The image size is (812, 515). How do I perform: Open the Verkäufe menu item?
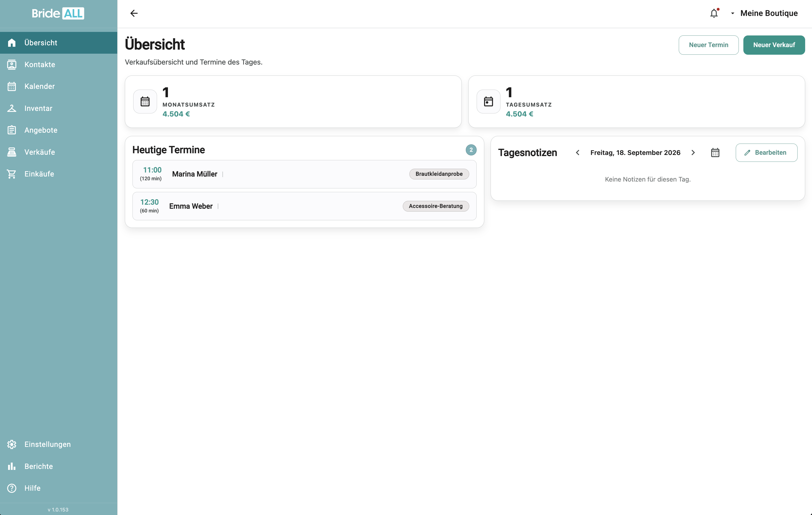coord(59,152)
